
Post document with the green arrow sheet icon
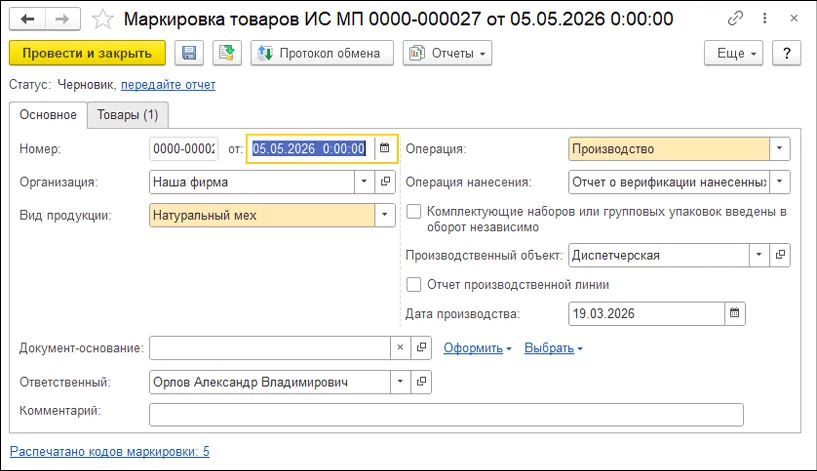pos(227,53)
